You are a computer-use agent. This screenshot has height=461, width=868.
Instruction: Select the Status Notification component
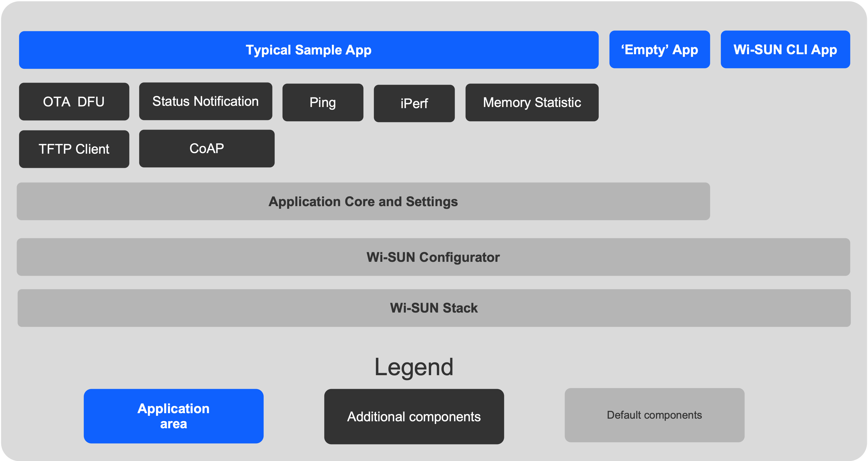(206, 101)
